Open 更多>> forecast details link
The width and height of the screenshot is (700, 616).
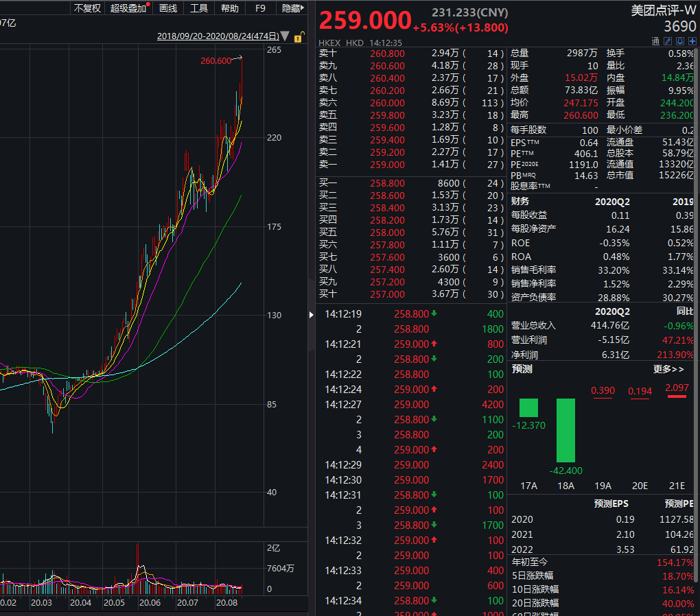[668, 369]
